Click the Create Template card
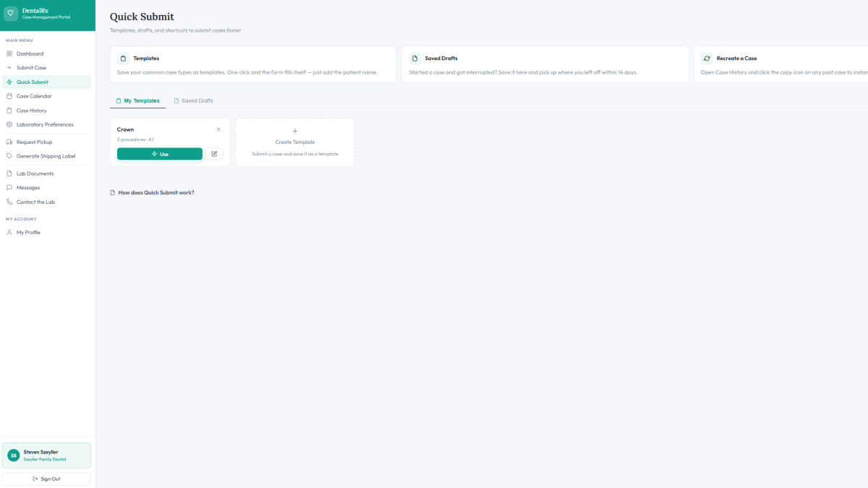 [x=295, y=142]
